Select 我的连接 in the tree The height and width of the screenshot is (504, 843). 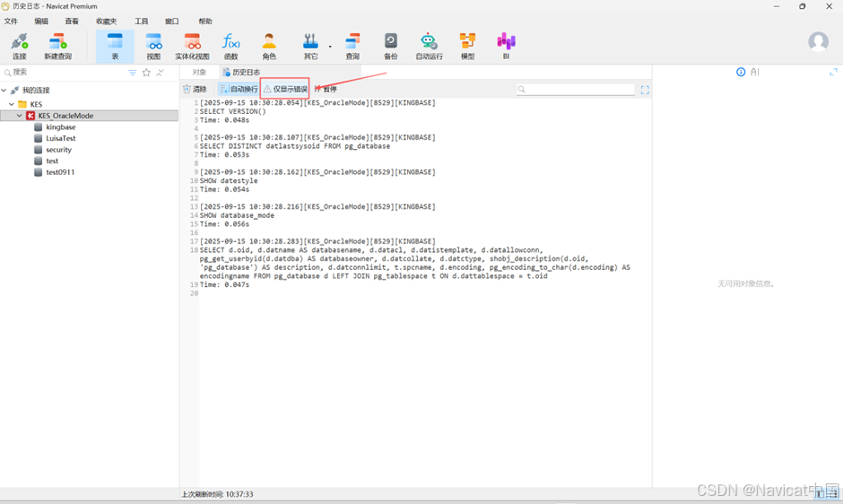pyautogui.click(x=36, y=91)
